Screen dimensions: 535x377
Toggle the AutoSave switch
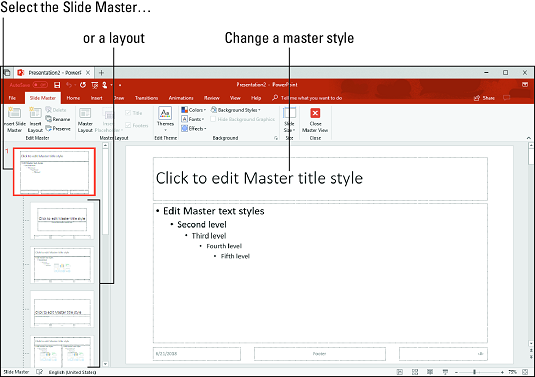[x=40, y=85]
